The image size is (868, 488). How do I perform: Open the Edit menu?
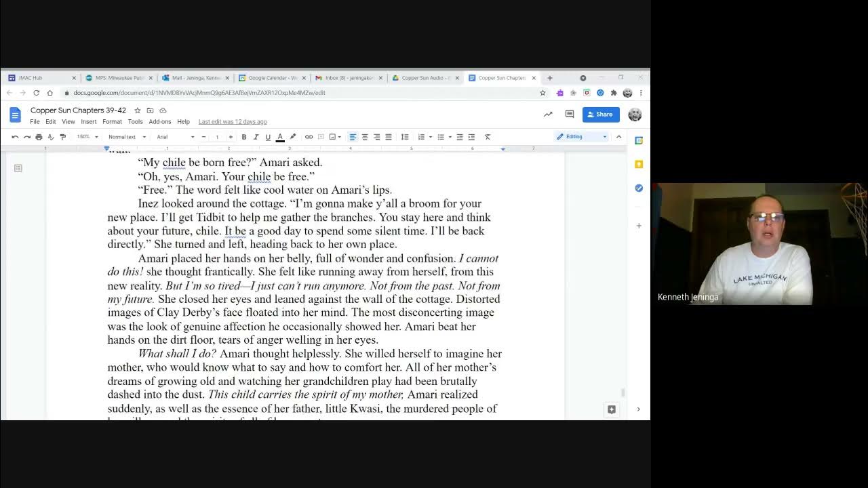[51, 122]
